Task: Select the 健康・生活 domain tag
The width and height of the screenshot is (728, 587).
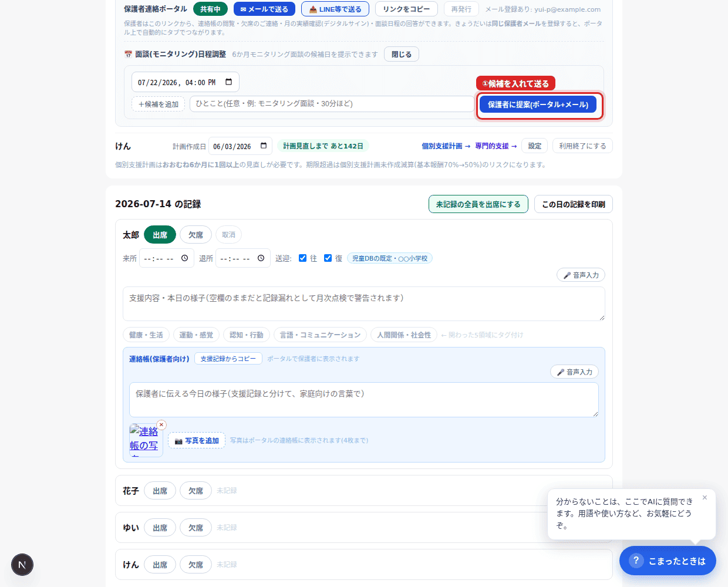Action: tap(146, 335)
